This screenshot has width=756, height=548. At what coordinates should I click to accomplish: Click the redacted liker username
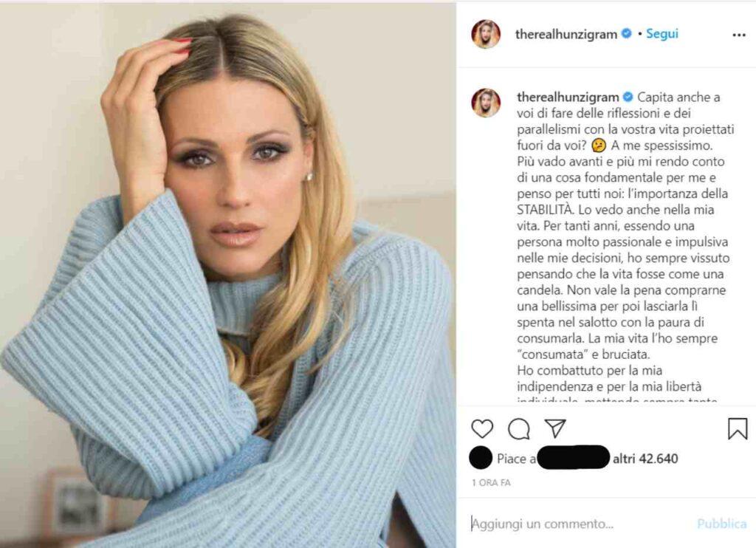(x=573, y=458)
